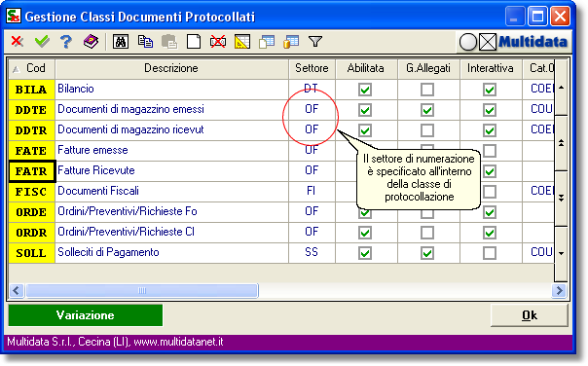Click the delete record crossed-out icon

pyautogui.click(x=218, y=42)
